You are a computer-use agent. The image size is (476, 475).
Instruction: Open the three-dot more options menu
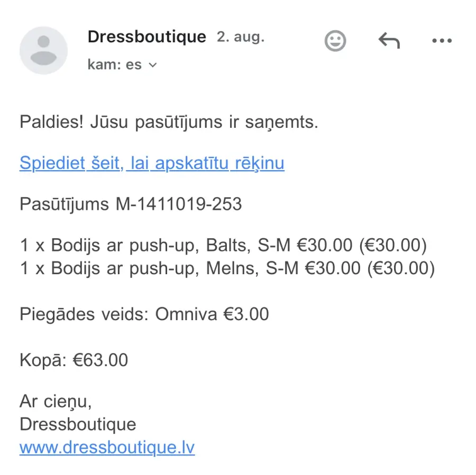(442, 41)
